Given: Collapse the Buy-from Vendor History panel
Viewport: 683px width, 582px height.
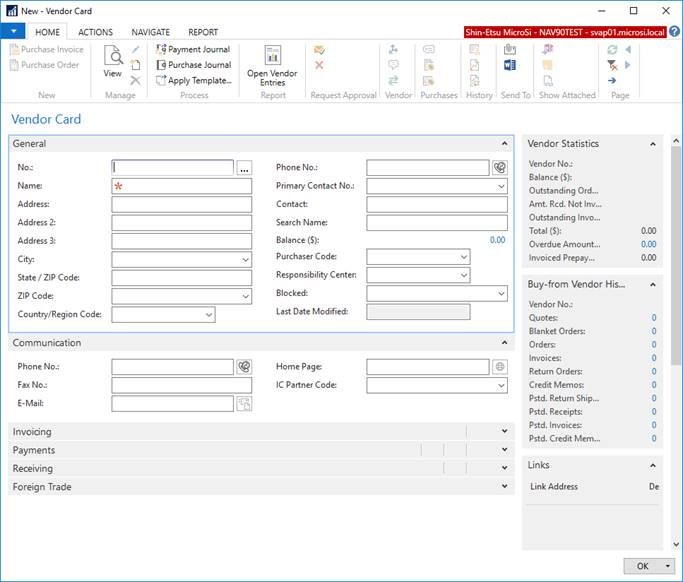Looking at the screenshot, I should click(653, 285).
